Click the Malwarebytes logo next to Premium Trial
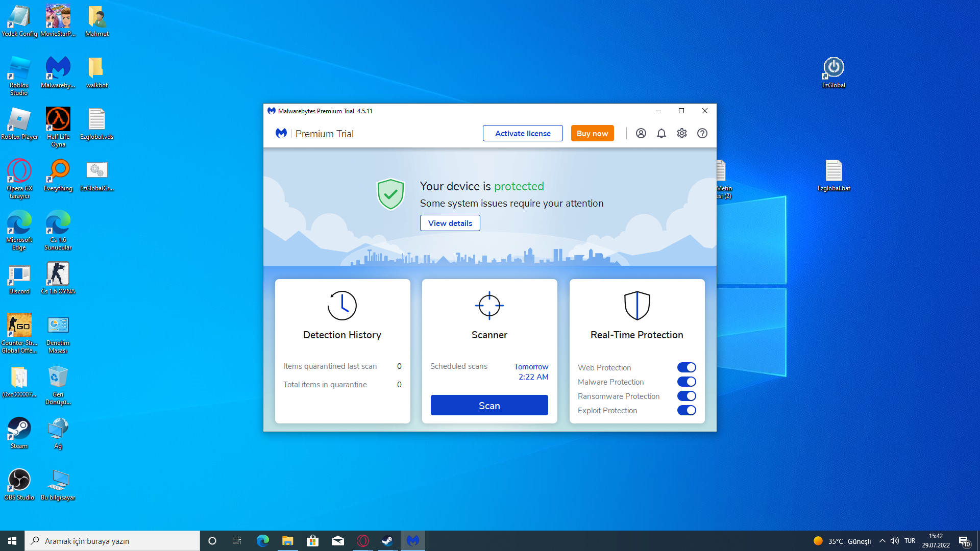Screen dimensions: 980x551 (x=281, y=133)
